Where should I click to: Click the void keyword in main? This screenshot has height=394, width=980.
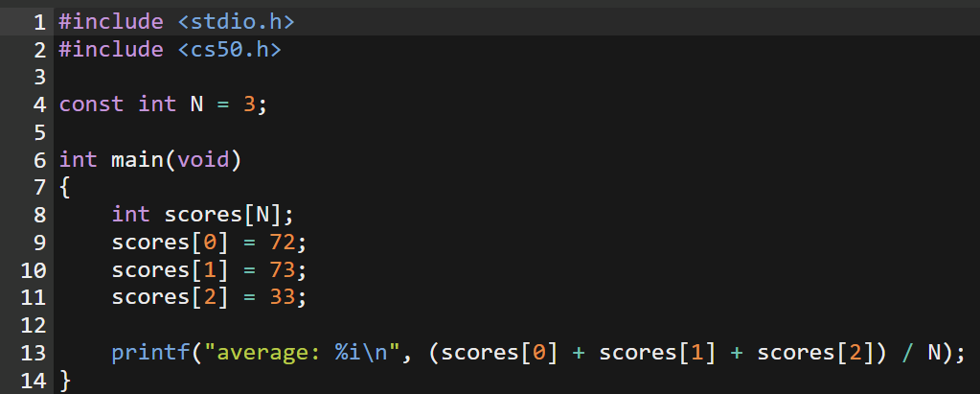click(204, 160)
